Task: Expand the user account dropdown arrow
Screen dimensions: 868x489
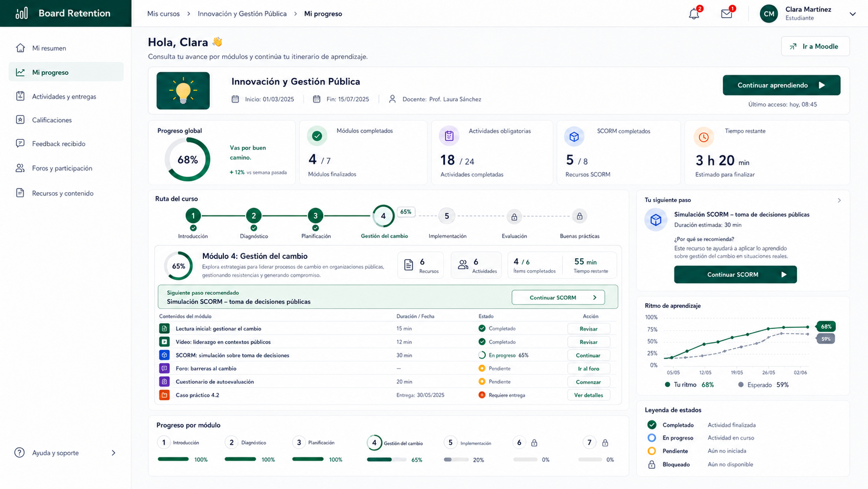Action: pyautogui.click(x=852, y=14)
